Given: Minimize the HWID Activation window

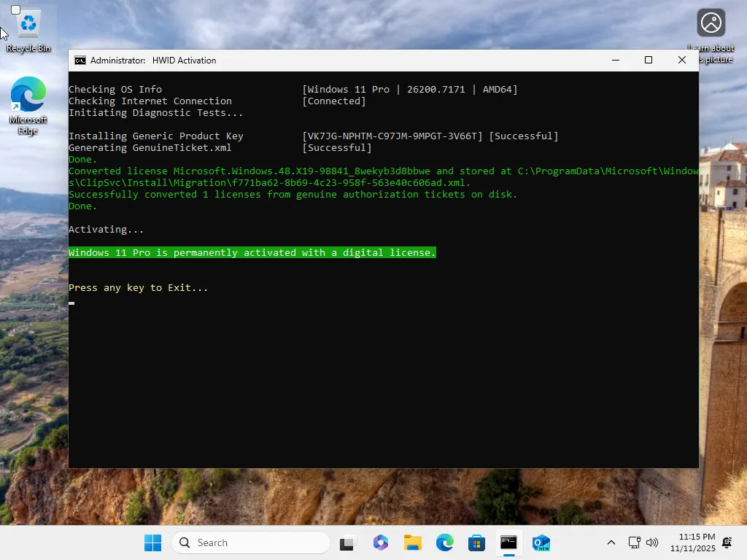Looking at the screenshot, I should point(616,60).
